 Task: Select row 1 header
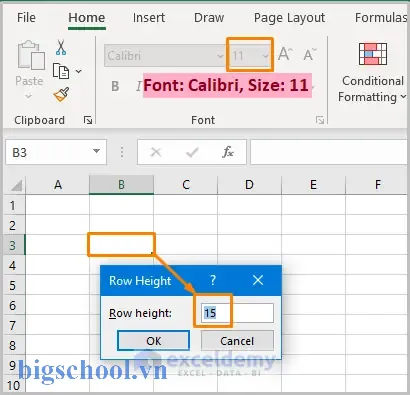(13, 205)
